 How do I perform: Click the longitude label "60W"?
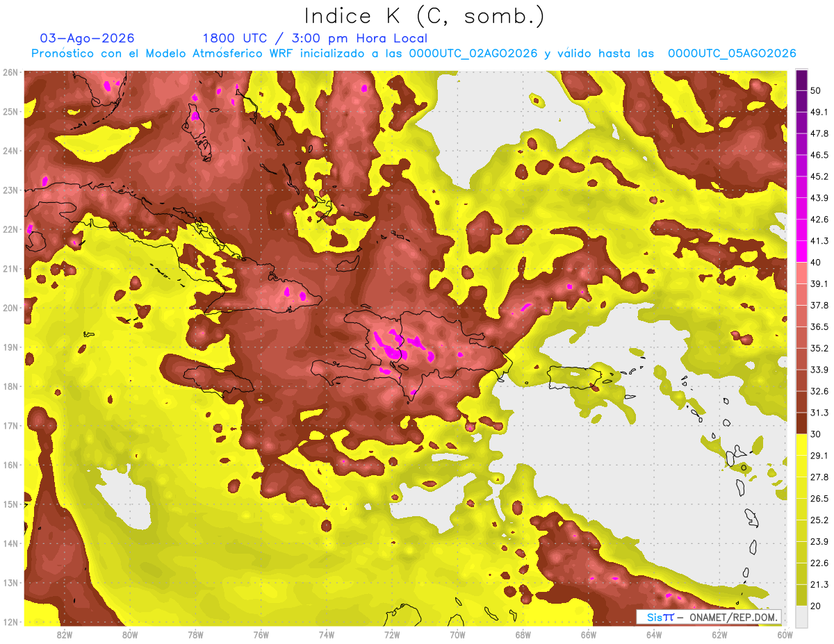pos(785,634)
